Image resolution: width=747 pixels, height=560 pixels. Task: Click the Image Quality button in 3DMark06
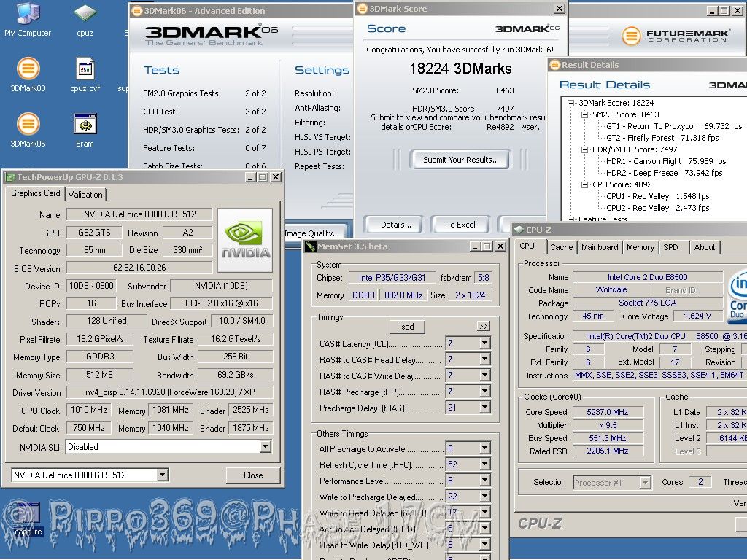[314, 233]
